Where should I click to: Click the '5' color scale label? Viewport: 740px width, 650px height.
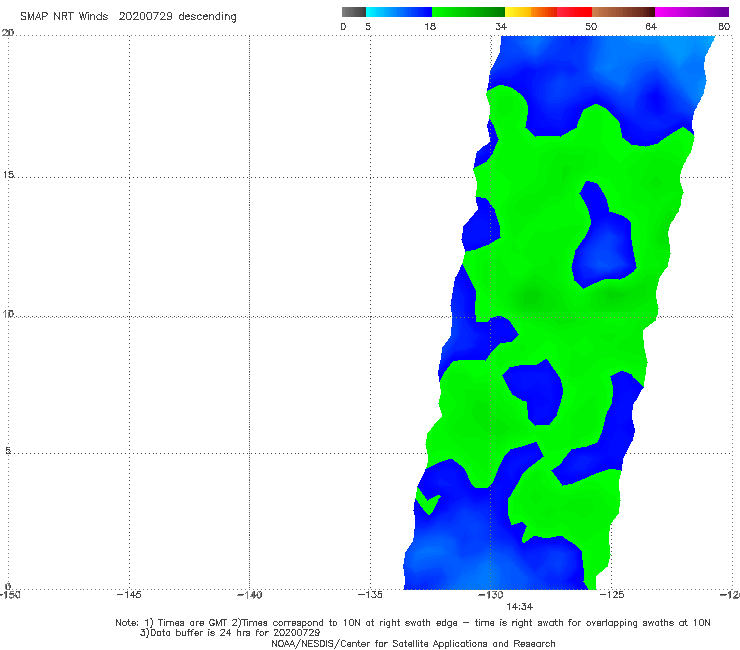368,27
